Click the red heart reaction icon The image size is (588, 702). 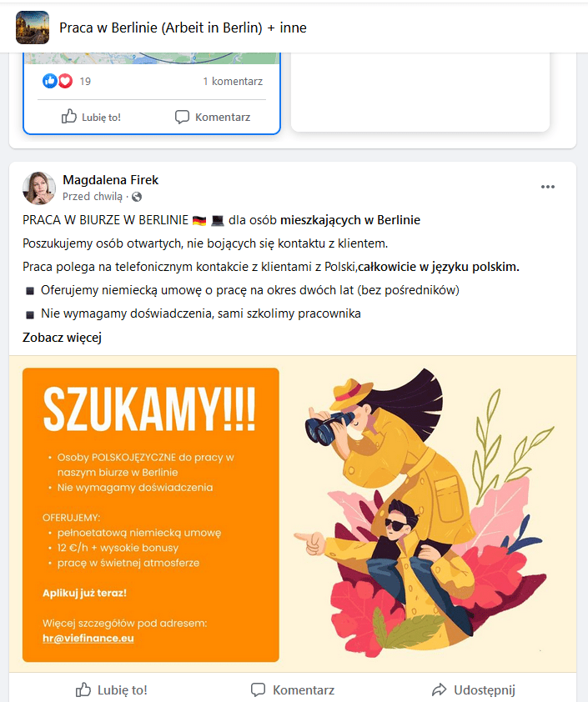point(65,81)
